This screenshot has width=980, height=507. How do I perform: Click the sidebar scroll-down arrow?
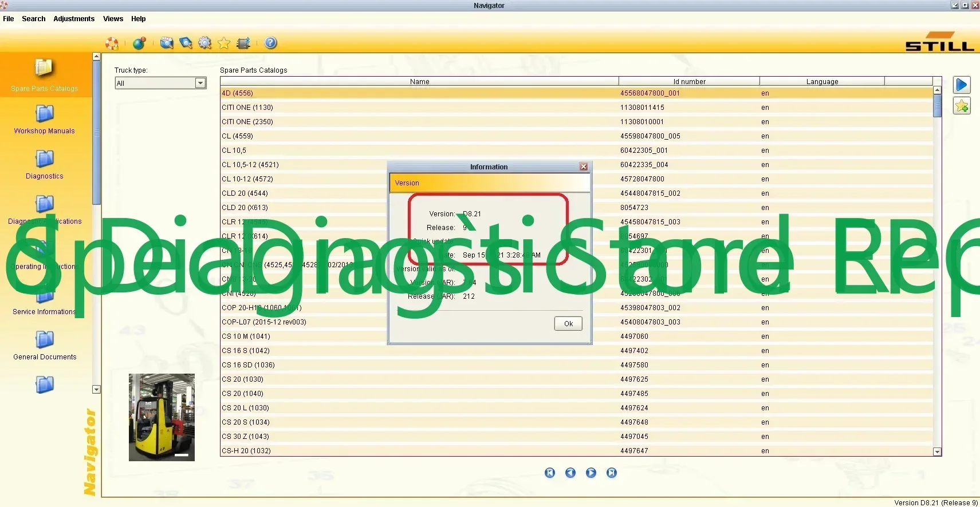pyautogui.click(x=96, y=389)
